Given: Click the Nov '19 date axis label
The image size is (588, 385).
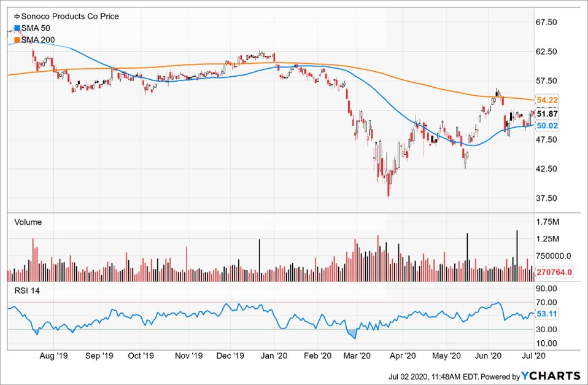Looking at the screenshot, I should click(x=188, y=356).
